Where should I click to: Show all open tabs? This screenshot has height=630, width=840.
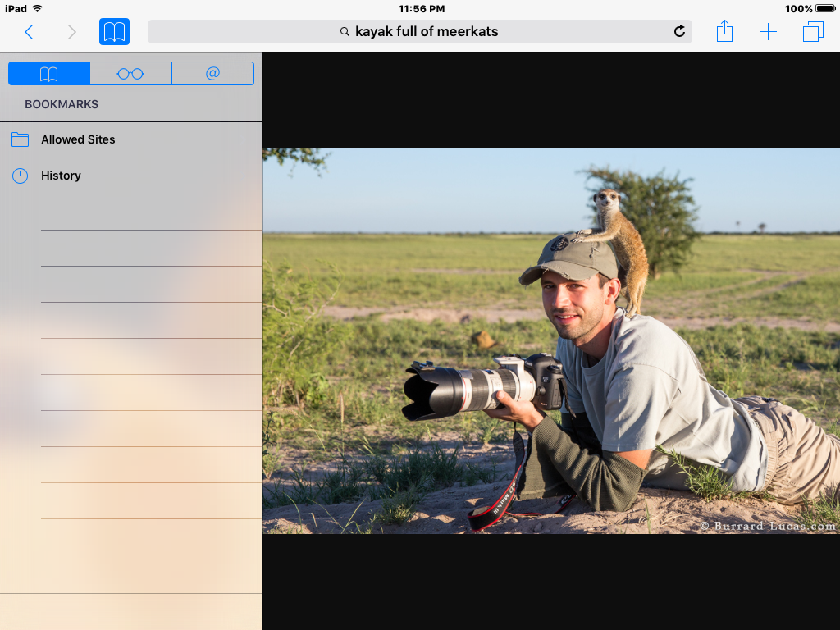(x=813, y=32)
